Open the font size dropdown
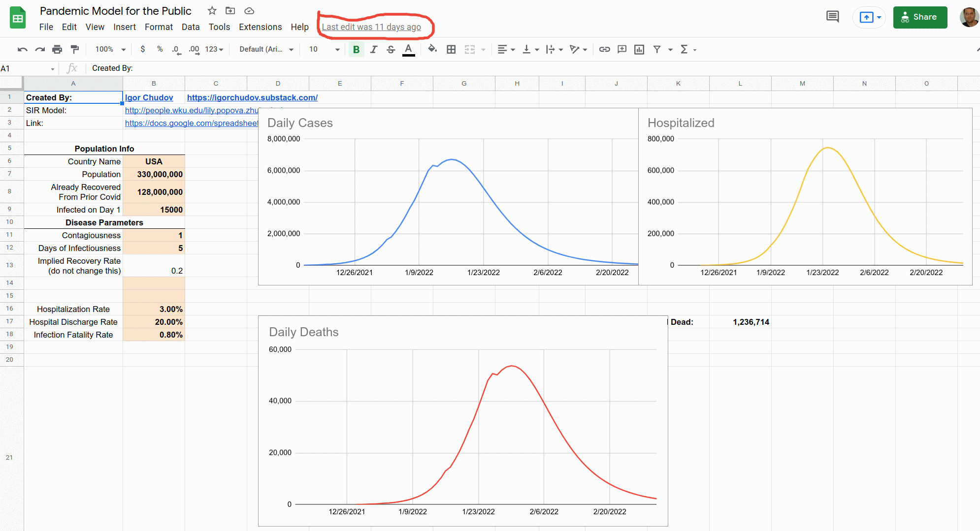This screenshot has width=980, height=531. pyautogui.click(x=325, y=49)
